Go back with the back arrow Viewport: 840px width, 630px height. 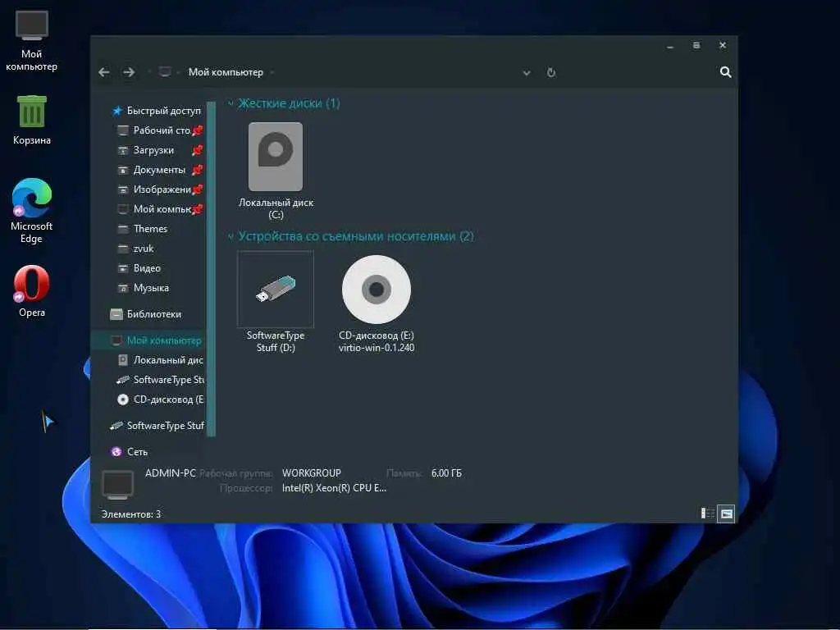pos(104,72)
